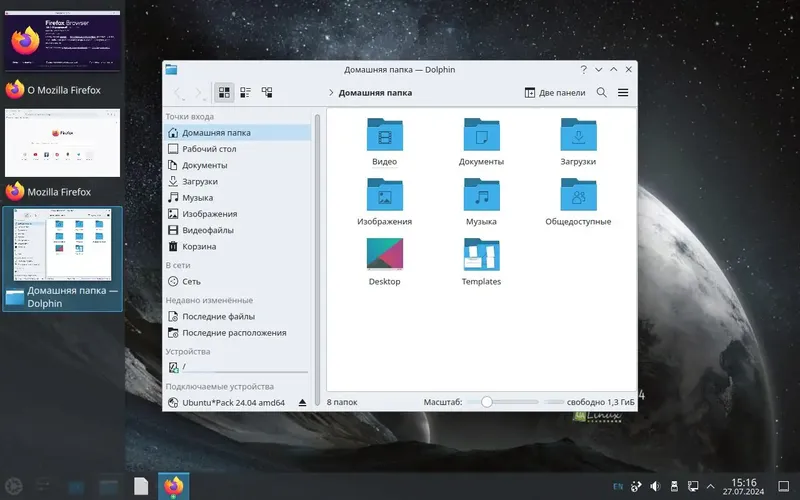Switch to Icons view mode
This screenshot has width=800, height=500.
[224, 92]
